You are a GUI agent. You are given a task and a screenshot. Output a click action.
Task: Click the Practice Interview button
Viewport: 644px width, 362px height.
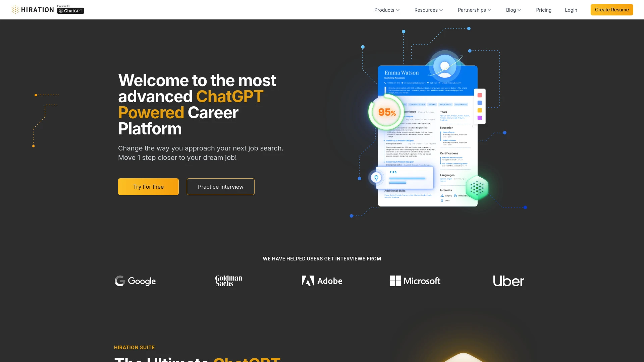(x=221, y=186)
